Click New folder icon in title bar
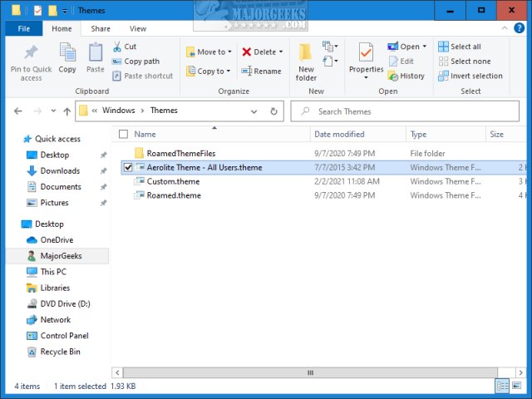This screenshot has width=532, height=399. point(52,11)
